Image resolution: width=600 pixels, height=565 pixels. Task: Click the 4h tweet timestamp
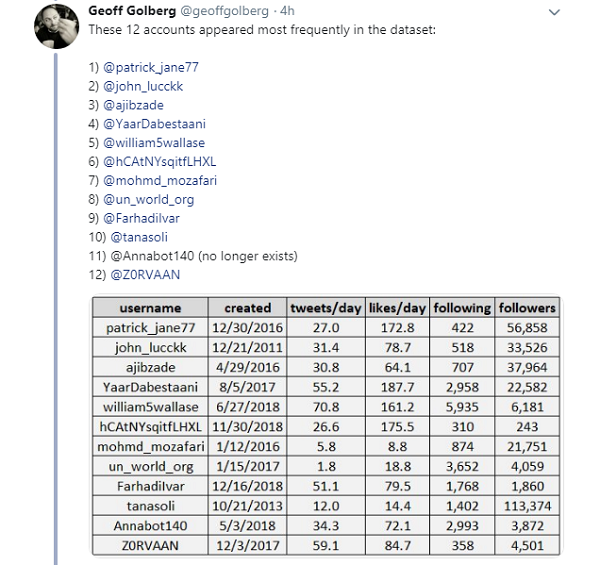[287, 11]
